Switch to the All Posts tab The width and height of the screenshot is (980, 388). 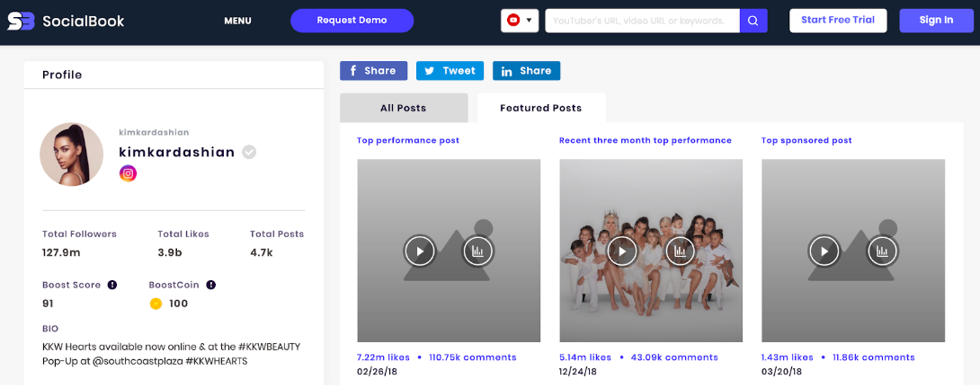pyautogui.click(x=404, y=108)
